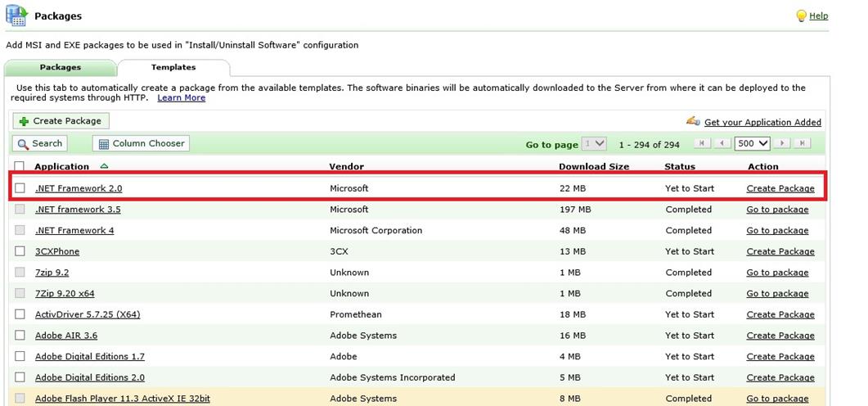Open the Go to page dropdown
The height and width of the screenshot is (406, 868).
pos(595,144)
